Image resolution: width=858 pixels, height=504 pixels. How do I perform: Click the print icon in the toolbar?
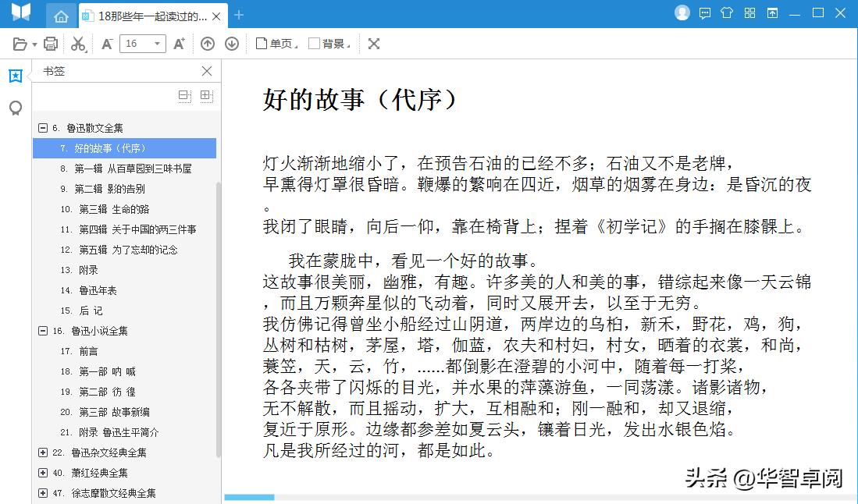pos(50,44)
